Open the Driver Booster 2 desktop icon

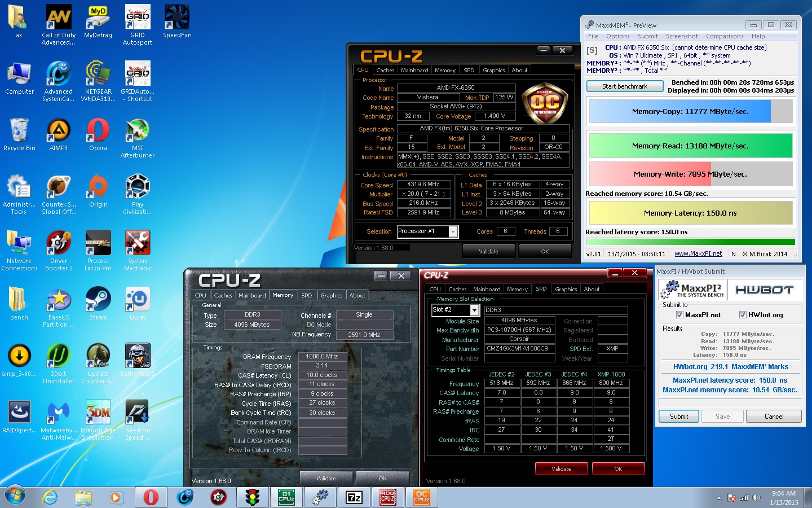tap(59, 251)
